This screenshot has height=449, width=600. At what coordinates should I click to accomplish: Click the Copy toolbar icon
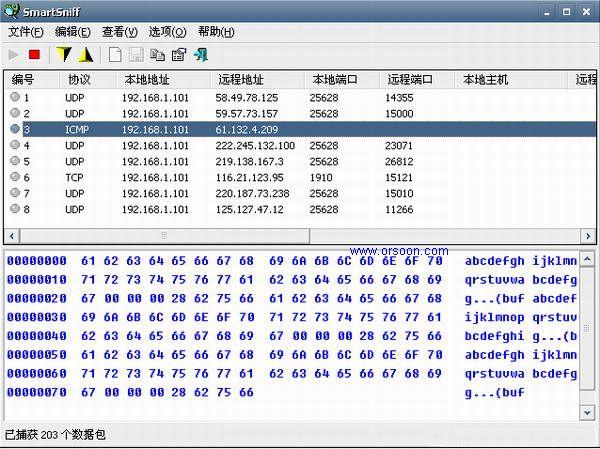pyautogui.click(x=157, y=55)
